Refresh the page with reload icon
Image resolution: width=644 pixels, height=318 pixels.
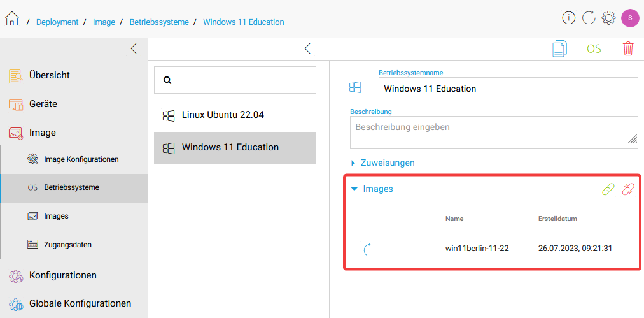point(589,18)
